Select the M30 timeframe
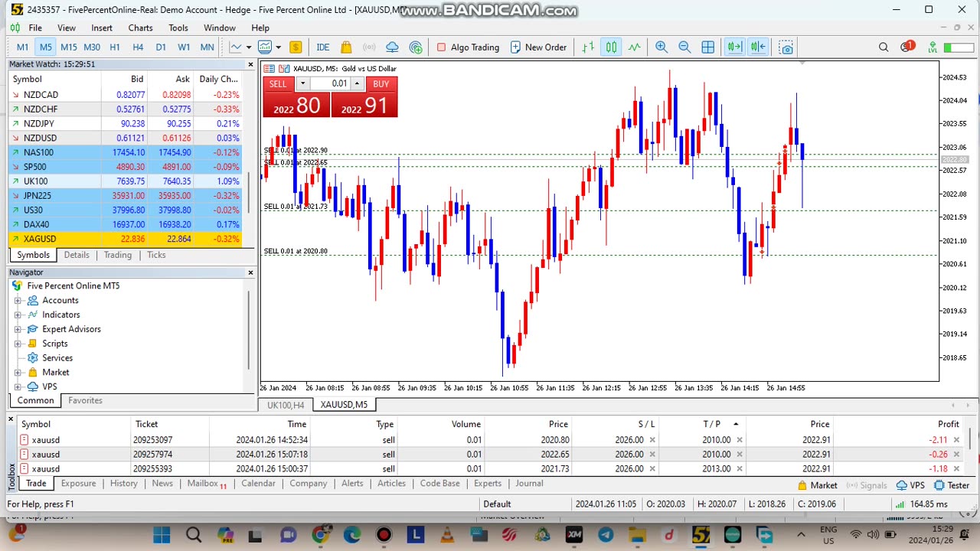Viewport: 980px width, 551px height. (92, 47)
